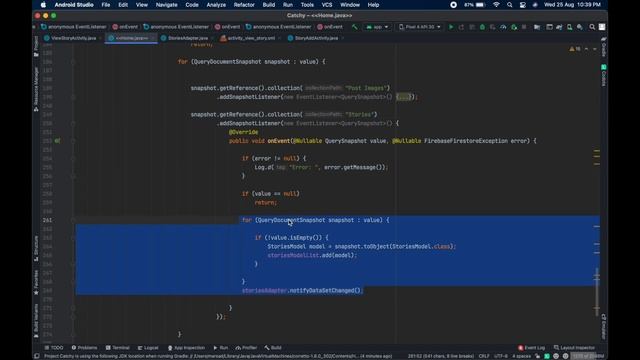Open the Project Structure folder icon

pyautogui.click(x=537, y=27)
